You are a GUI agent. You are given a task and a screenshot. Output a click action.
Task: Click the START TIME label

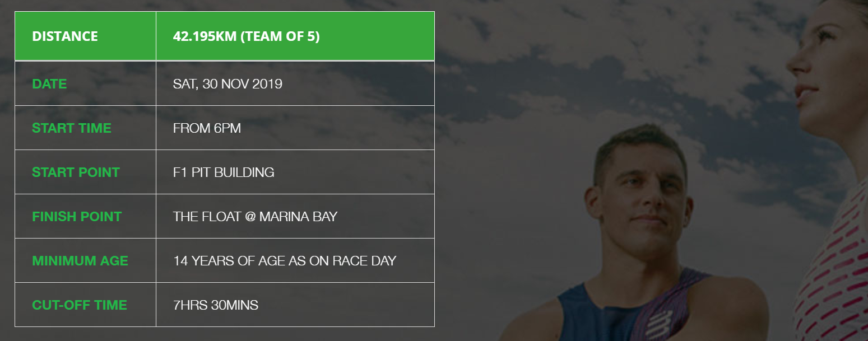[72, 128]
